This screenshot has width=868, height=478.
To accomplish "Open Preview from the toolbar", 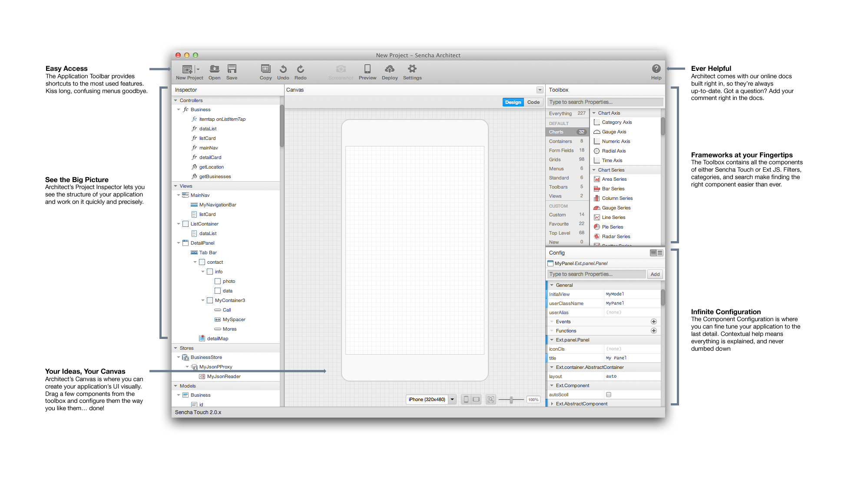I will (368, 69).
